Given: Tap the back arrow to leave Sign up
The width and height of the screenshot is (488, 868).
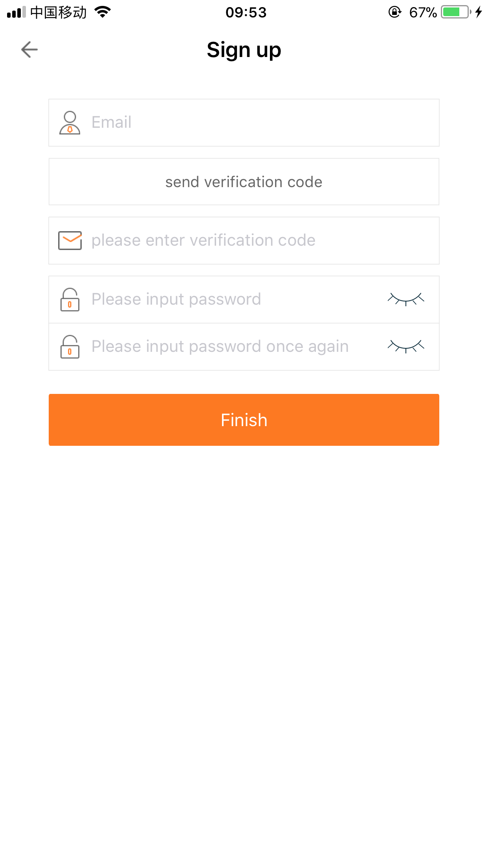Looking at the screenshot, I should point(29,50).
